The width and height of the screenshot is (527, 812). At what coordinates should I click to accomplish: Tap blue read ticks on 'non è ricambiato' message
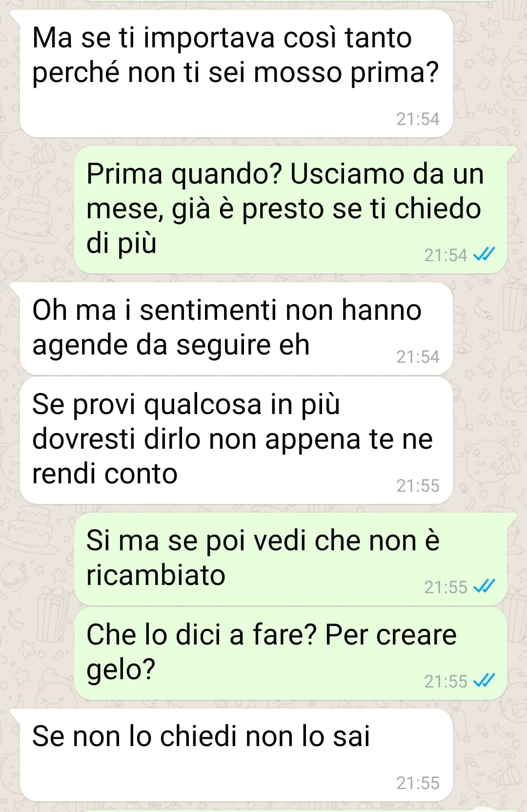coord(485,586)
